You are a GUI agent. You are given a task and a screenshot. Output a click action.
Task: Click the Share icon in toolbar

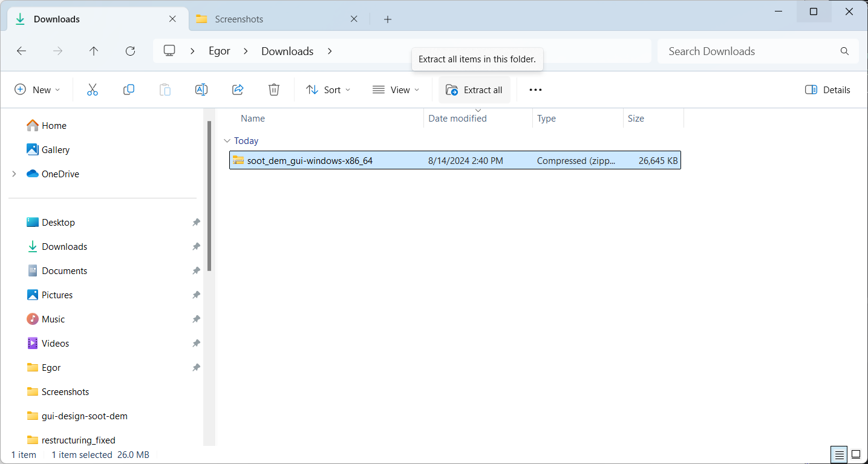click(238, 90)
